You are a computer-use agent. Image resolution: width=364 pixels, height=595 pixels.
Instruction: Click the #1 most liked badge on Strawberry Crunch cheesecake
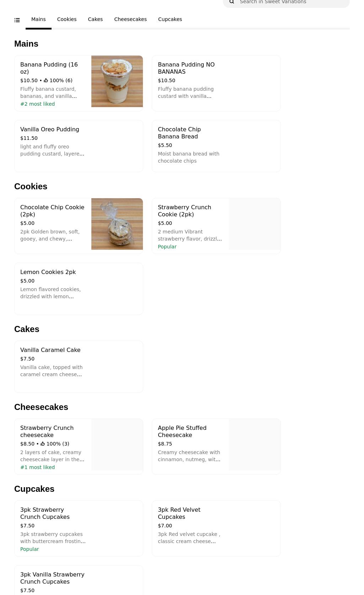(x=37, y=467)
